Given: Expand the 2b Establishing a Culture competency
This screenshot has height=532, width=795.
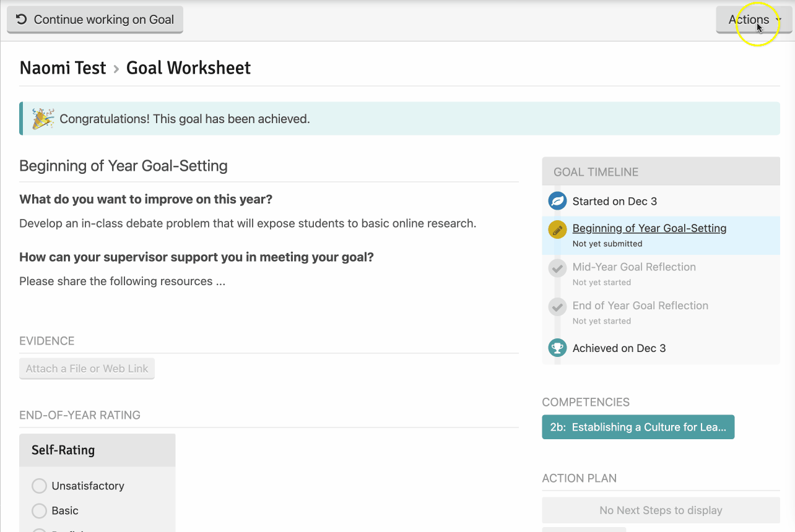Looking at the screenshot, I should tap(638, 427).
